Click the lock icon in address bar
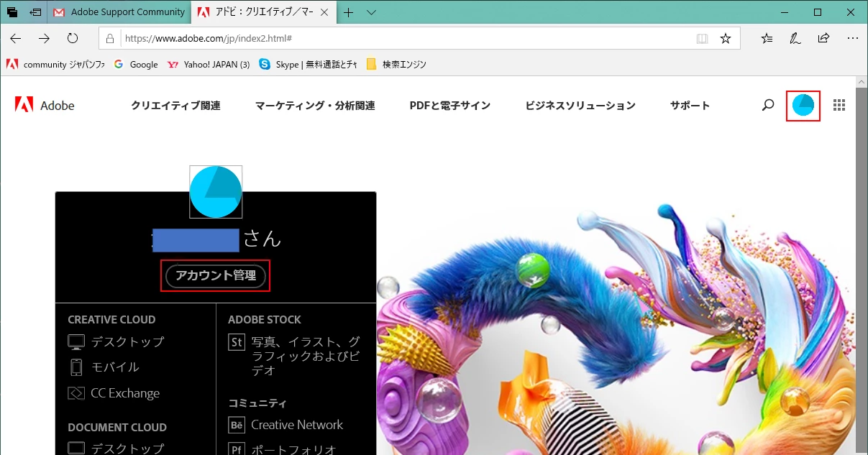Screen dimensions: 868x455 [111, 39]
